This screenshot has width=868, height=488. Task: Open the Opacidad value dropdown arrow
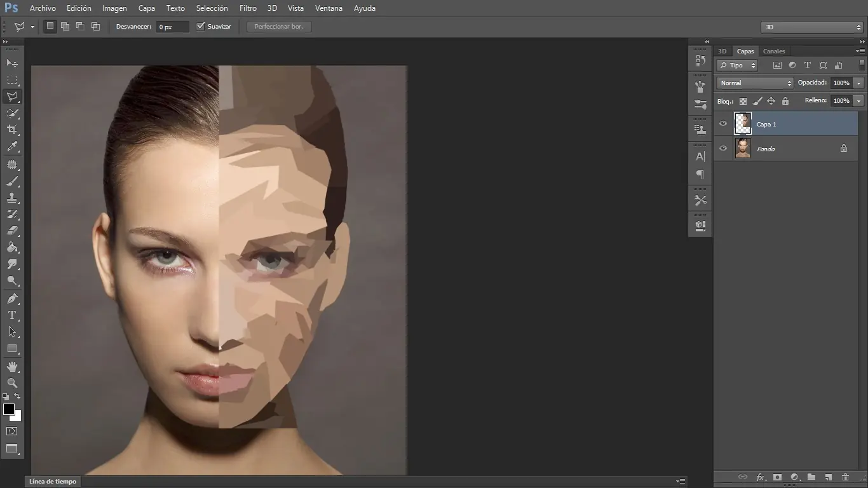(x=859, y=83)
